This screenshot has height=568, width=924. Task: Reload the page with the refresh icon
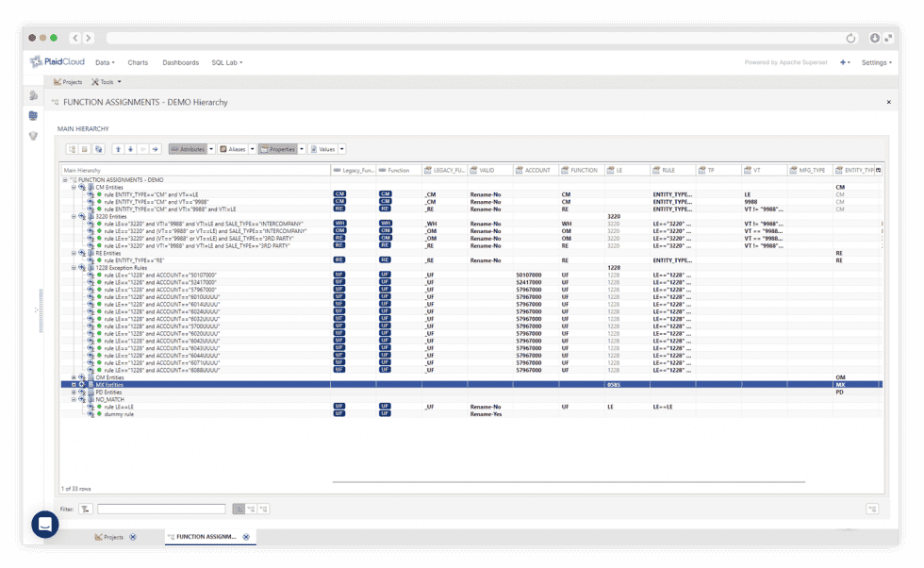(850, 39)
